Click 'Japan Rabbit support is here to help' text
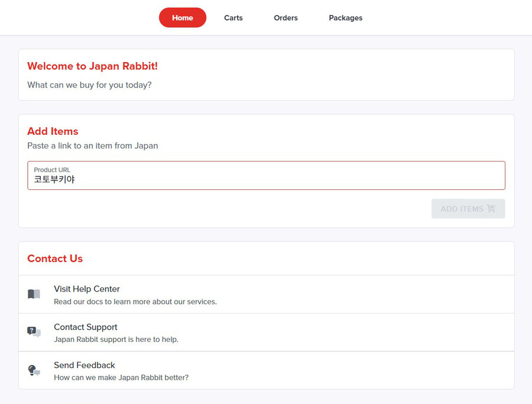Screen dimensions: 532x404 tap(116, 340)
